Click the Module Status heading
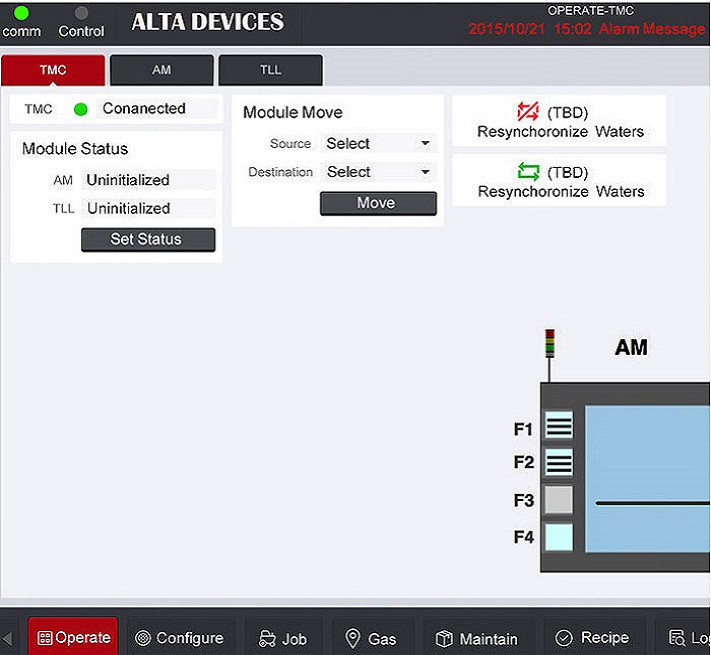 click(x=75, y=149)
